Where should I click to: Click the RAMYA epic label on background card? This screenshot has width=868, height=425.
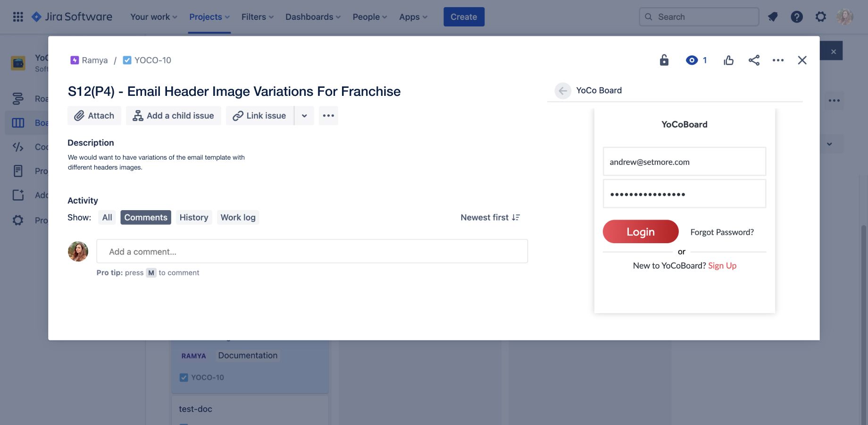pos(193,356)
